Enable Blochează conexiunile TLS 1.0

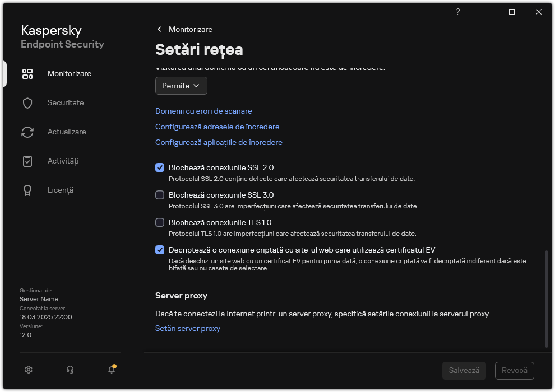point(160,222)
